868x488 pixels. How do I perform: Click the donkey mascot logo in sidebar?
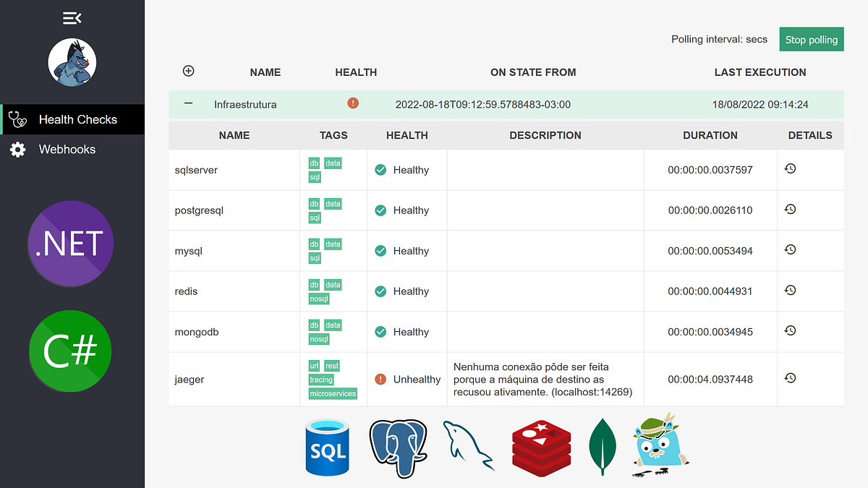click(72, 62)
